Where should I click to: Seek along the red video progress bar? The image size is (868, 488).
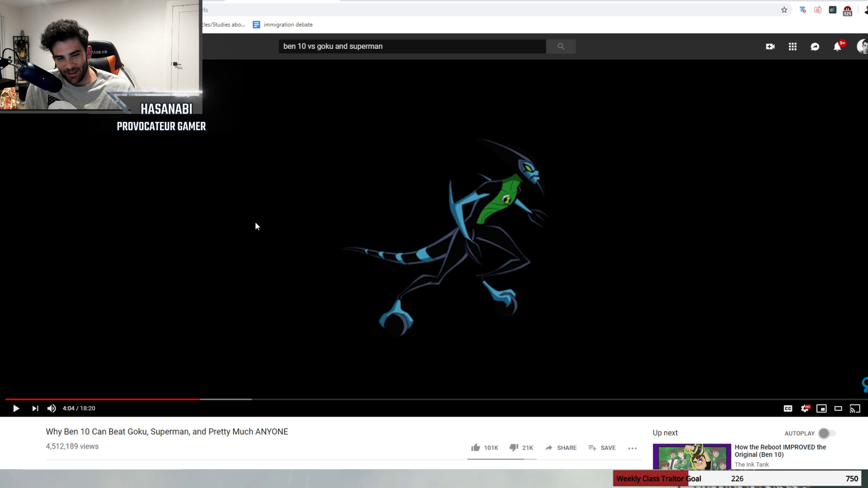click(103, 399)
